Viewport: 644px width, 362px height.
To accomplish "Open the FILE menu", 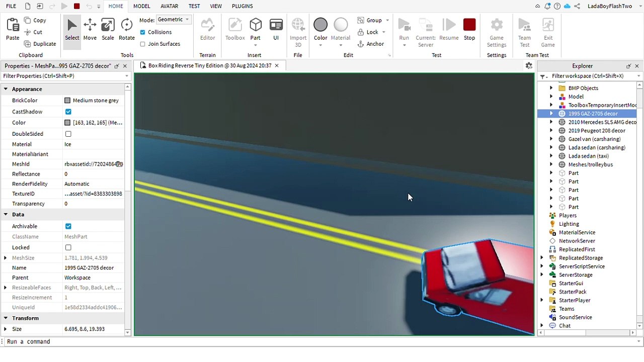I will (11, 6).
